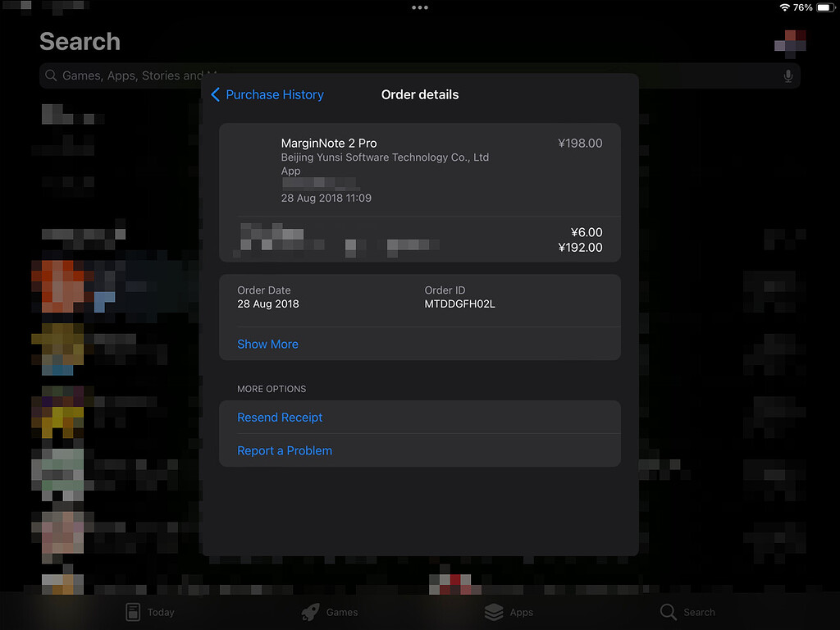Click the MarginNote 2 Pro app name
The image size is (840, 630).
pyautogui.click(x=329, y=144)
